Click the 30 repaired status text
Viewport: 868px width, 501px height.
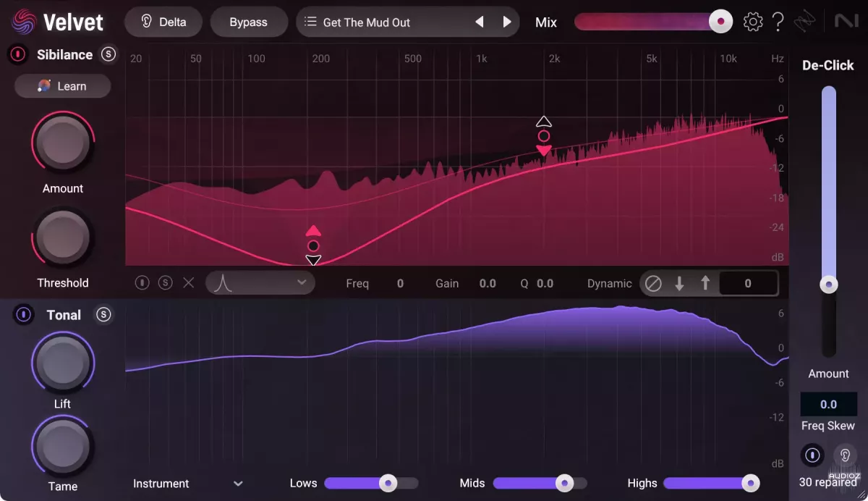click(828, 482)
